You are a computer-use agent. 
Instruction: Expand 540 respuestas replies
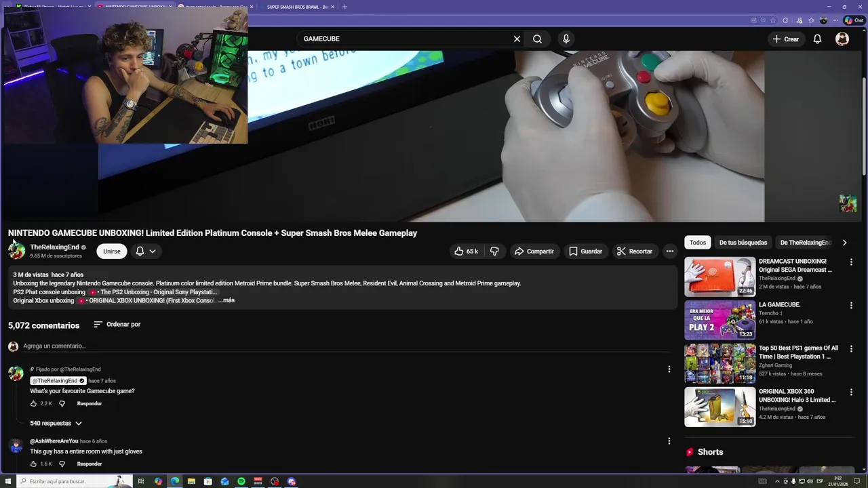pyautogui.click(x=56, y=423)
